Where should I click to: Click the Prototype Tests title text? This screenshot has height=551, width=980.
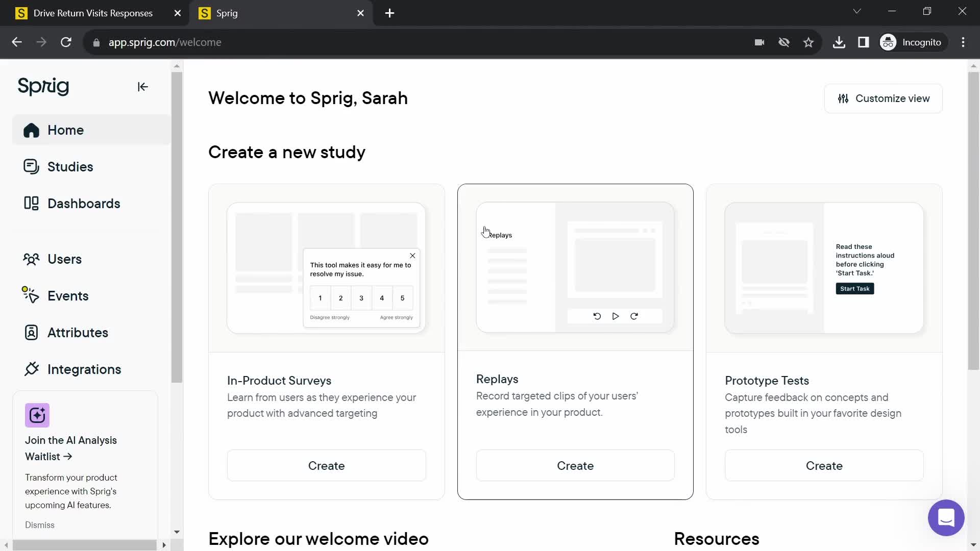tap(767, 381)
